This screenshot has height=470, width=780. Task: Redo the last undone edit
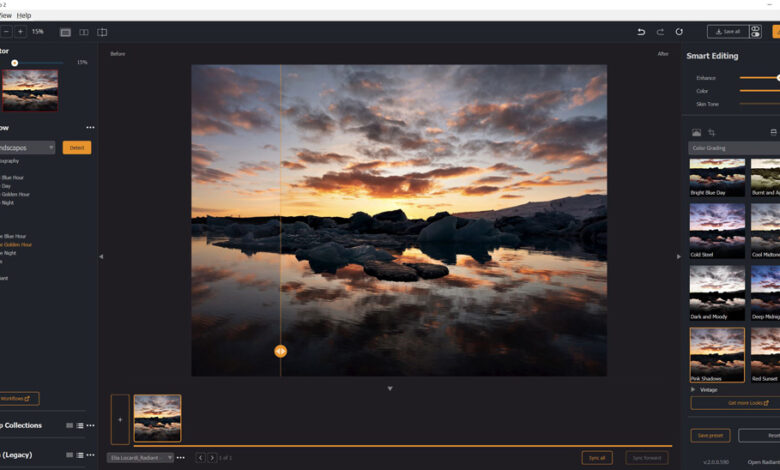660,32
